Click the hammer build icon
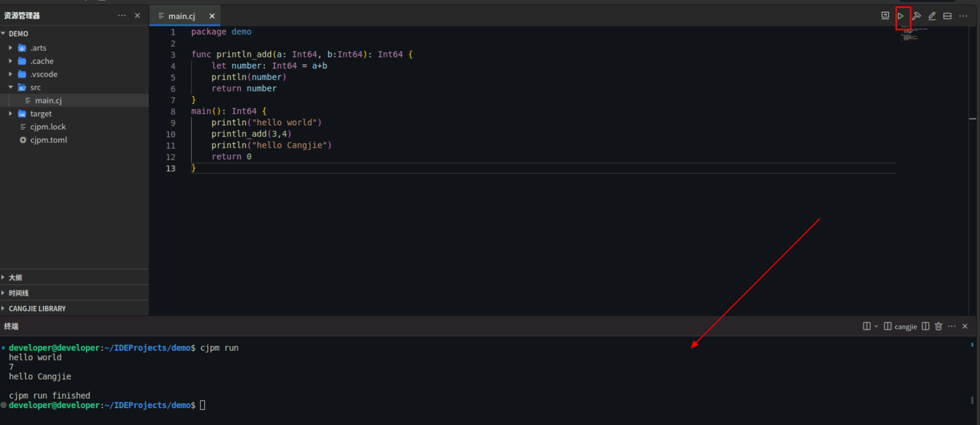The width and height of the screenshot is (980, 425). point(917,16)
